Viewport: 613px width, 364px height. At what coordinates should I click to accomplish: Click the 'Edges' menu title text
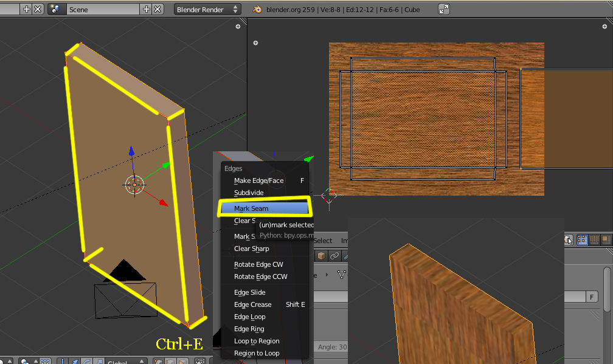[x=234, y=168]
